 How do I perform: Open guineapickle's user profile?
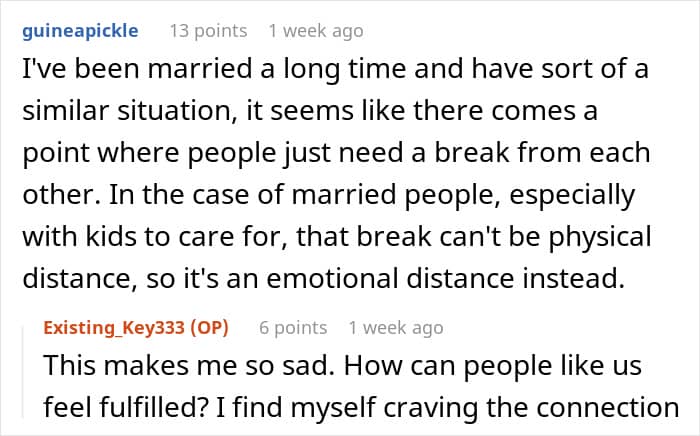point(80,31)
